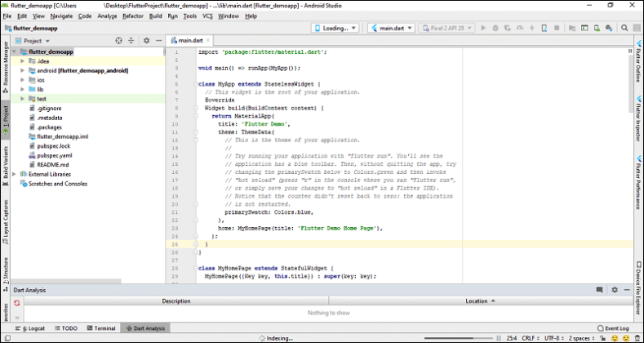Open the Refactor menu
This screenshot has width=644, height=343.
click(132, 16)
